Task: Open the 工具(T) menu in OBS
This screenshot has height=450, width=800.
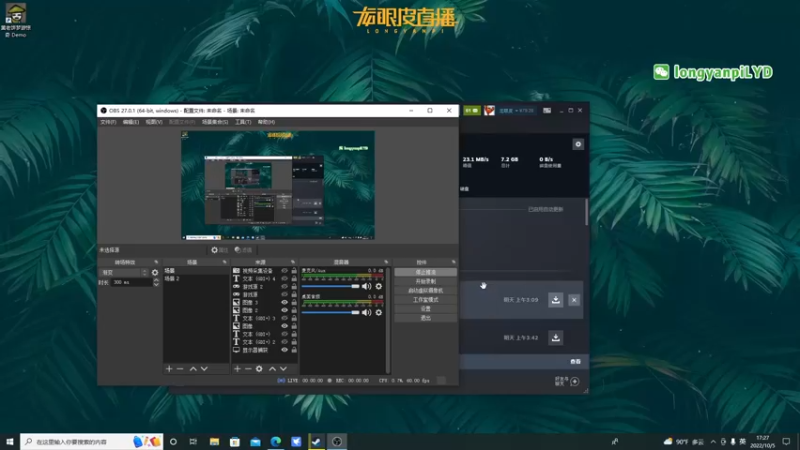Action: click(x=243, y=122)
